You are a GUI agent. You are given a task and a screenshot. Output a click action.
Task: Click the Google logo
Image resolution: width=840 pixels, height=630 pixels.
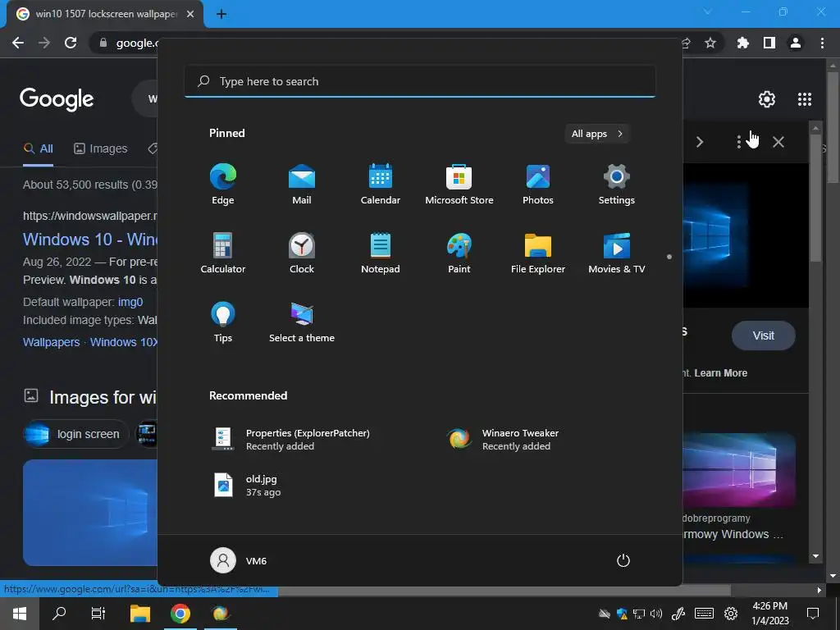pos(57,99)
